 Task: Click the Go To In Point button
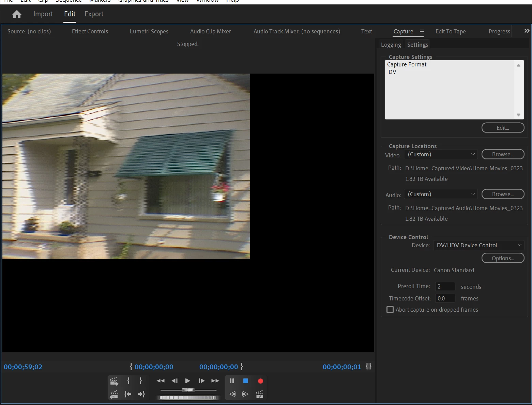(x=128, y=394)
